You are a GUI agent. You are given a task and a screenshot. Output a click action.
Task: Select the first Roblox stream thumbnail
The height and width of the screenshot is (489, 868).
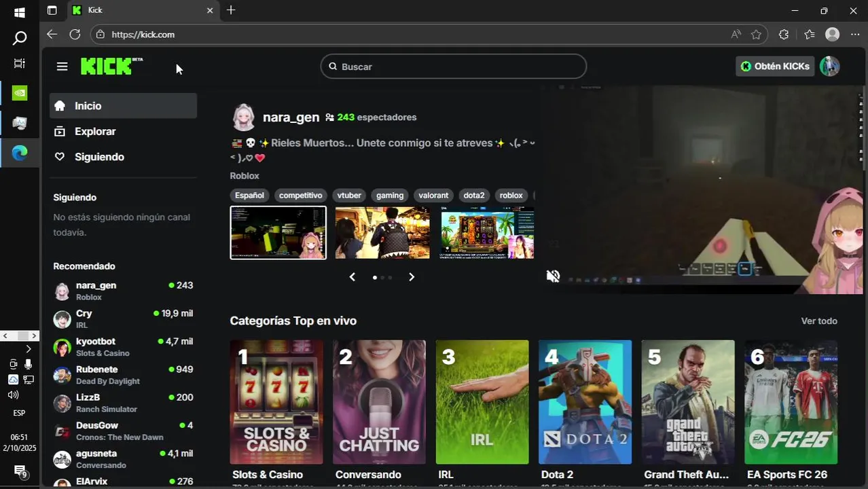[x=278, y=233]
